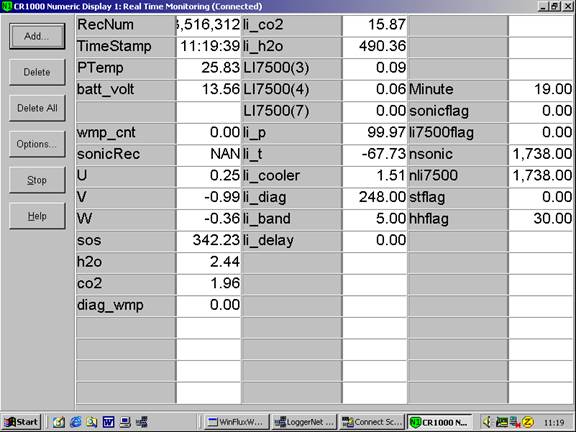Click the li_diag value 248.00
Screen dimensions: 576x432
tap(375, 198)
